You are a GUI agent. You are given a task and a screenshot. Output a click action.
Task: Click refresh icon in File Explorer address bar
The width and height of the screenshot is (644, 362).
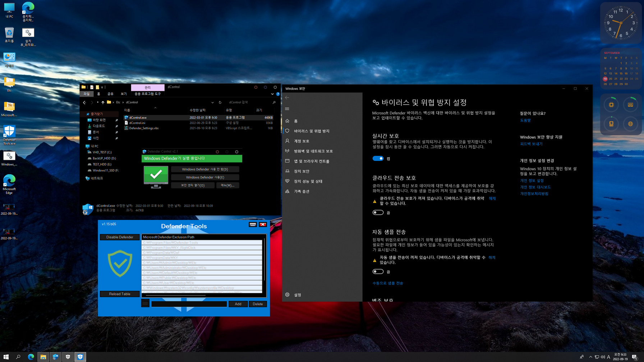point(220,102)
